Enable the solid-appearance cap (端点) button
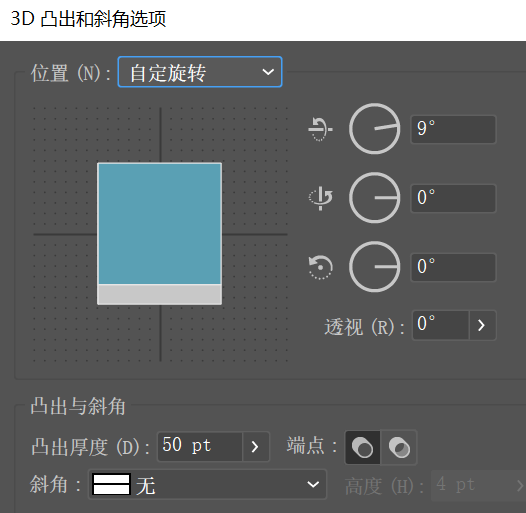Screen dimensions: 526x513 (362, 448)
